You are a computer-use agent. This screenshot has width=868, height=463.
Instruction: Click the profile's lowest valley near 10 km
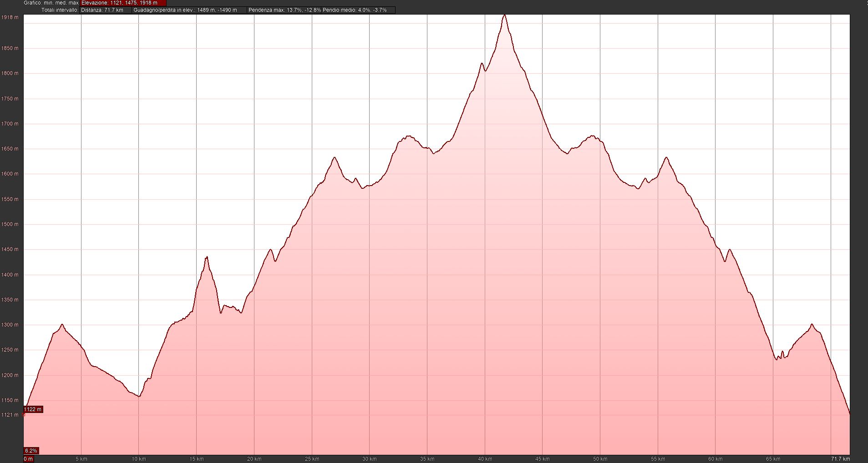coord(139,396)
